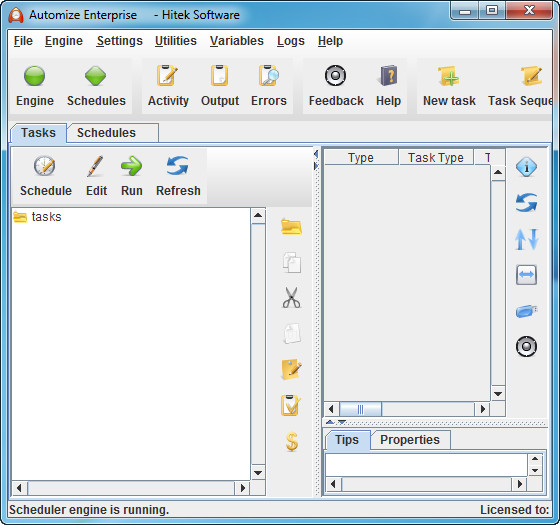Click tree vertical scrollbar down arrow

tap(258, 472)
